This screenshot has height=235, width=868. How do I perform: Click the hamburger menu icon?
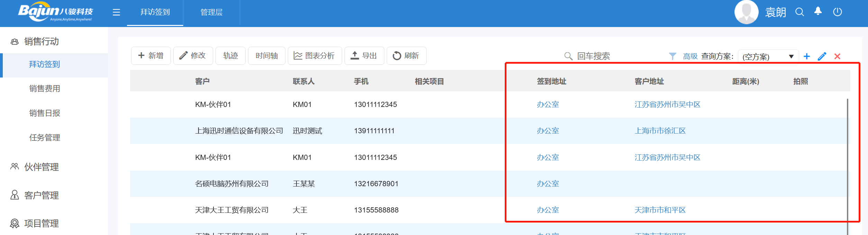(116, 12)
